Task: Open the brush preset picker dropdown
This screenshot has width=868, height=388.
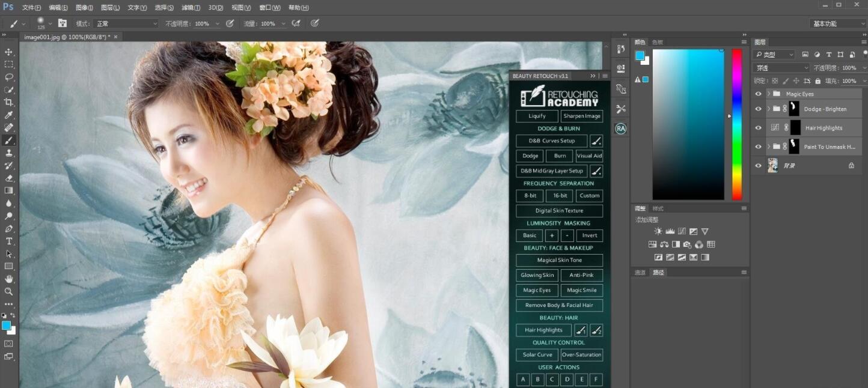Action: coord(50,23)
